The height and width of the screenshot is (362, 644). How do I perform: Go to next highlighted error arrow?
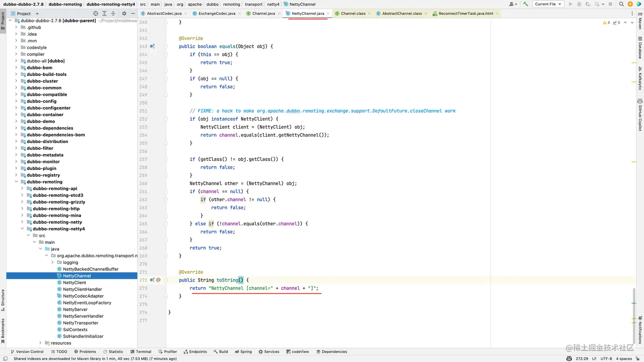coord(632,23)
